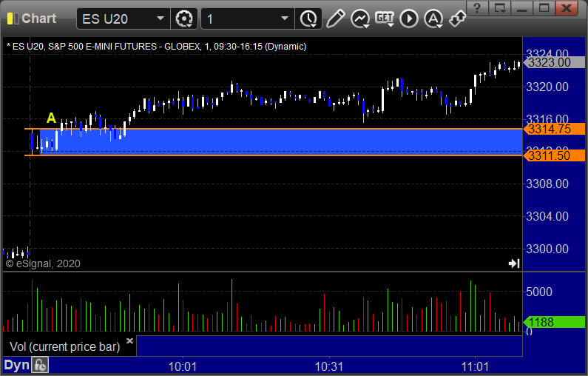This screenshot has height=376, width=588.
Task: Select the yellow A text annotation
Action: (51, 118)
